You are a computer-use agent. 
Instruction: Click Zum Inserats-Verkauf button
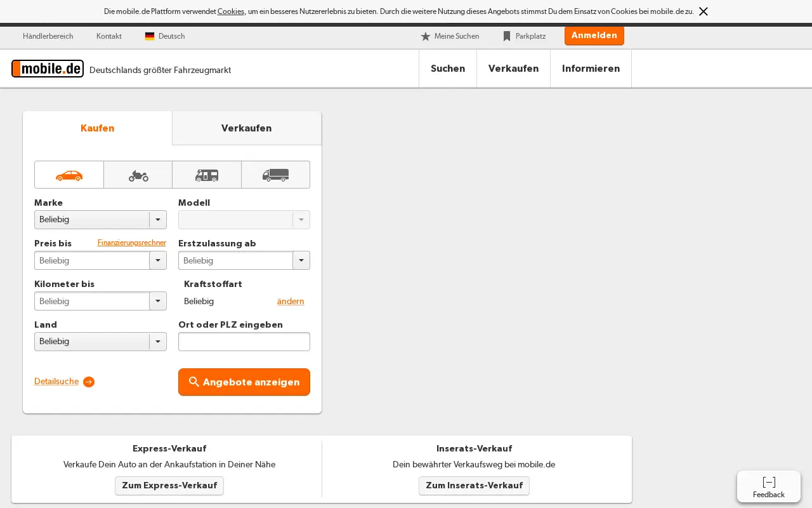474,486
